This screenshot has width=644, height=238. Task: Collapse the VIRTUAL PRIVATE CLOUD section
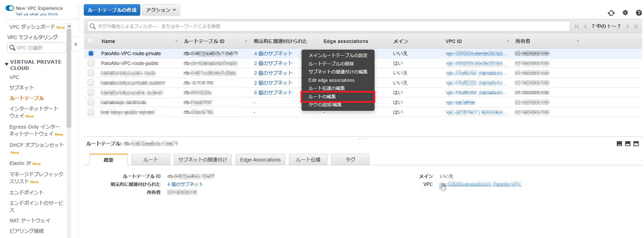point(6,63)
